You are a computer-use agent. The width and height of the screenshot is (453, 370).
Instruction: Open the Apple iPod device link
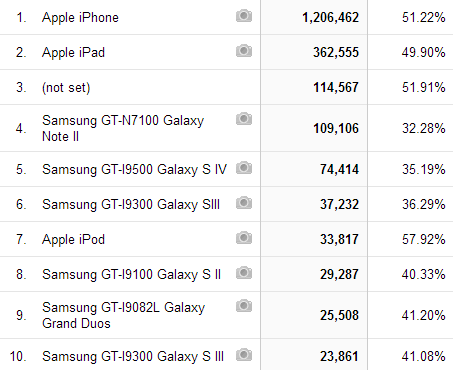click(73, 240)
